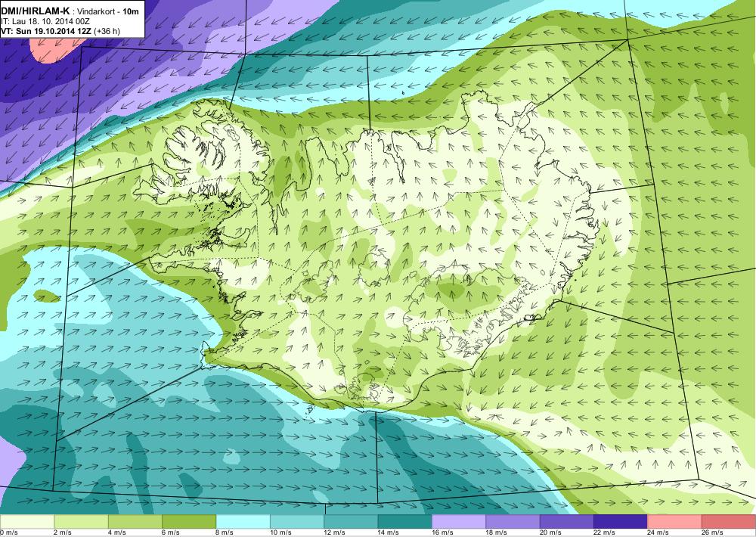Click the pink 24–26 m/s legend swatch
This screenshot has height=537, width=756.
pos(675,522)
